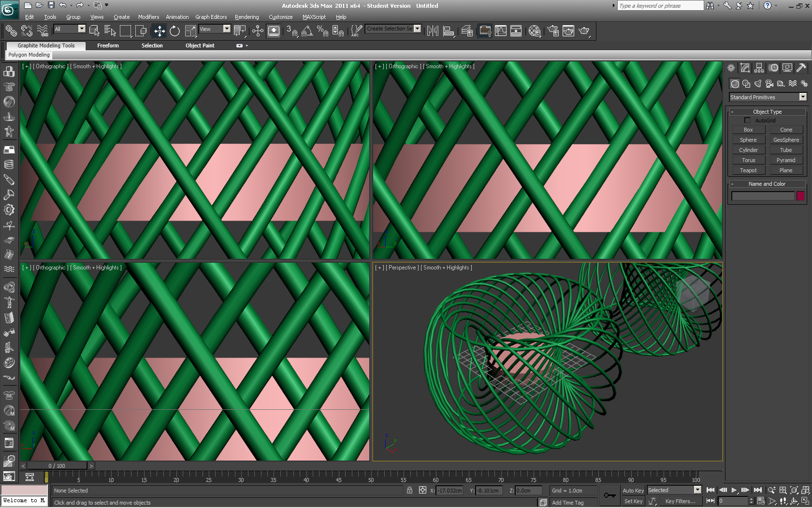
Task: Expand the Polygon Modeling panel
Action: (x=29, y=55)
